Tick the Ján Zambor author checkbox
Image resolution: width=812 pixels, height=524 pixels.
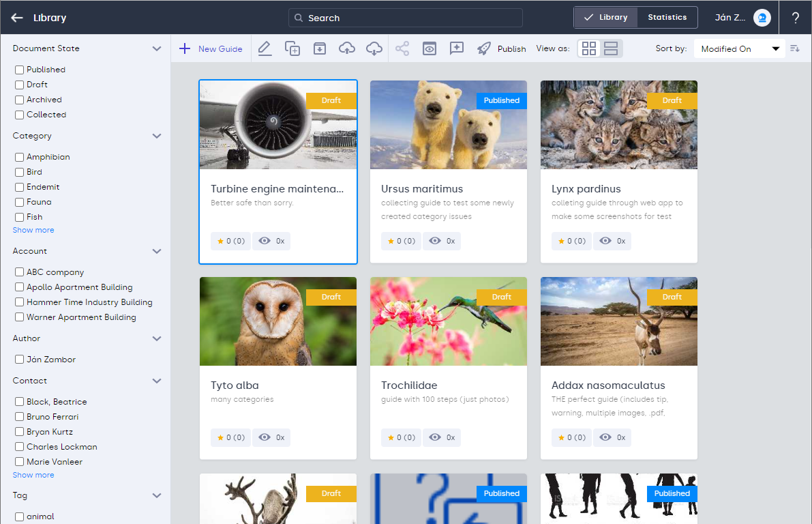point(19,359)
